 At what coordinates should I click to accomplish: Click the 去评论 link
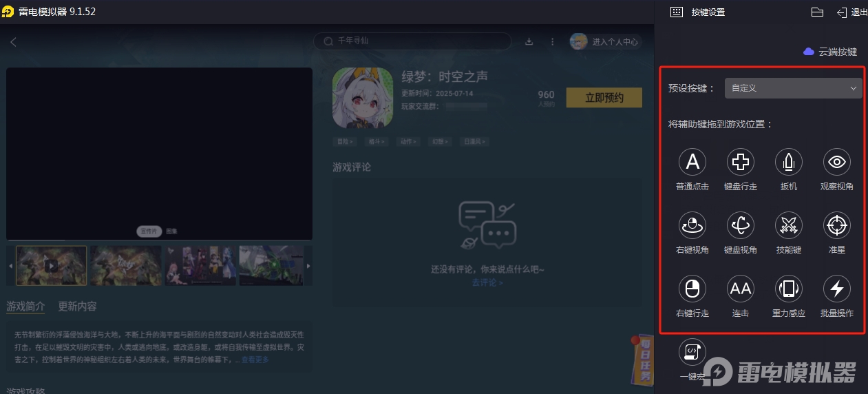point(487,282)
